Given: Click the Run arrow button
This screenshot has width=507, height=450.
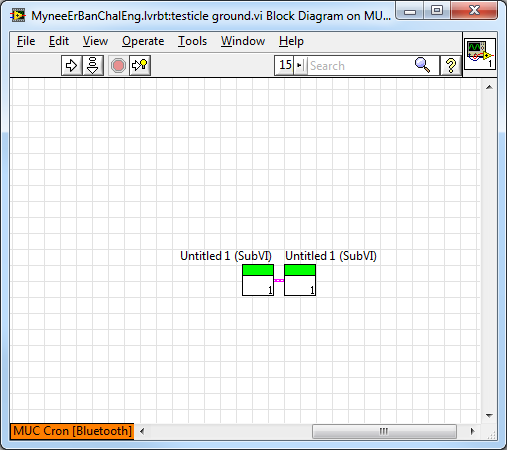Looking at the screenshot, I should 71,65.
